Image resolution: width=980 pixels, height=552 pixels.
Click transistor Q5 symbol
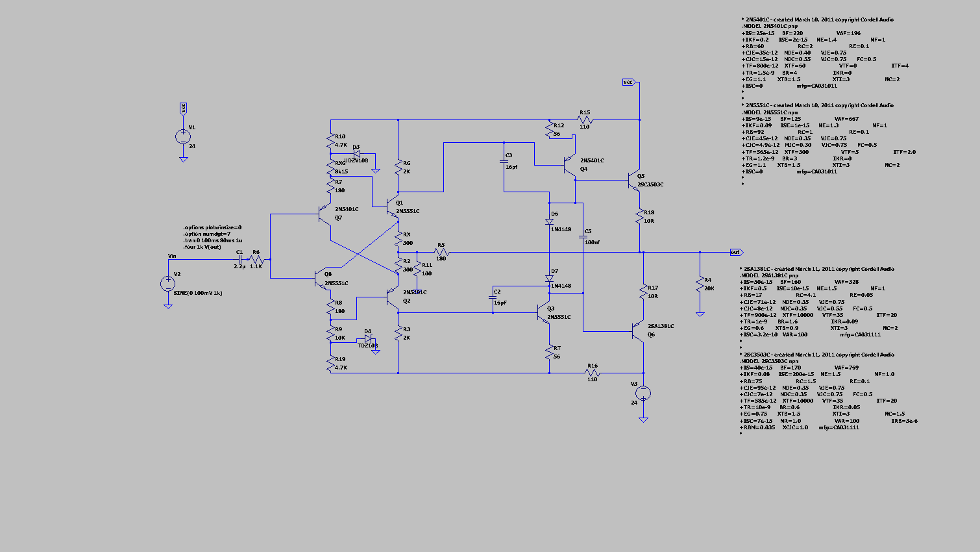point(633,180)
